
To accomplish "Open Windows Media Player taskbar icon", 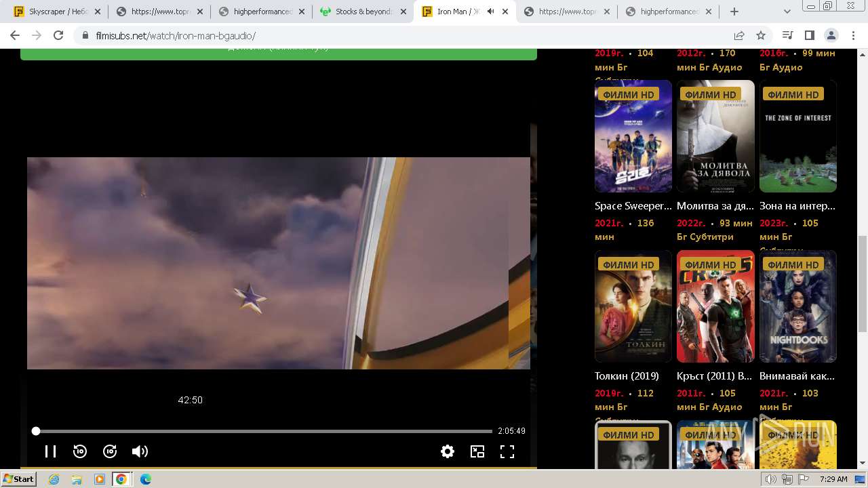I will [100, 479].
